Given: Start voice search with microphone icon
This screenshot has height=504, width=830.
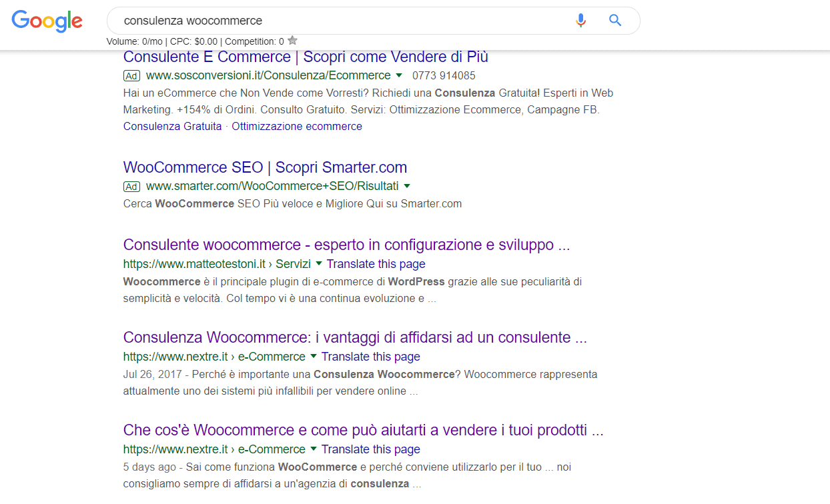Looking at the screenshot, I should (580, 21).
